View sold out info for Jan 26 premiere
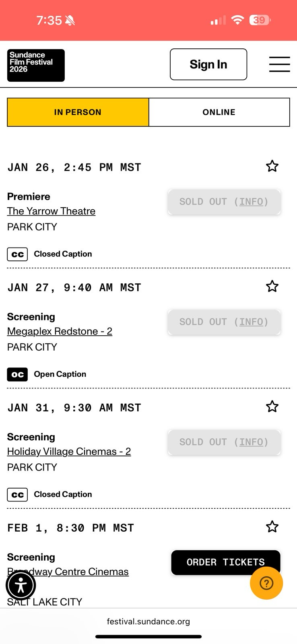Viewport: 297px width, 644px height. coord(252,202)
